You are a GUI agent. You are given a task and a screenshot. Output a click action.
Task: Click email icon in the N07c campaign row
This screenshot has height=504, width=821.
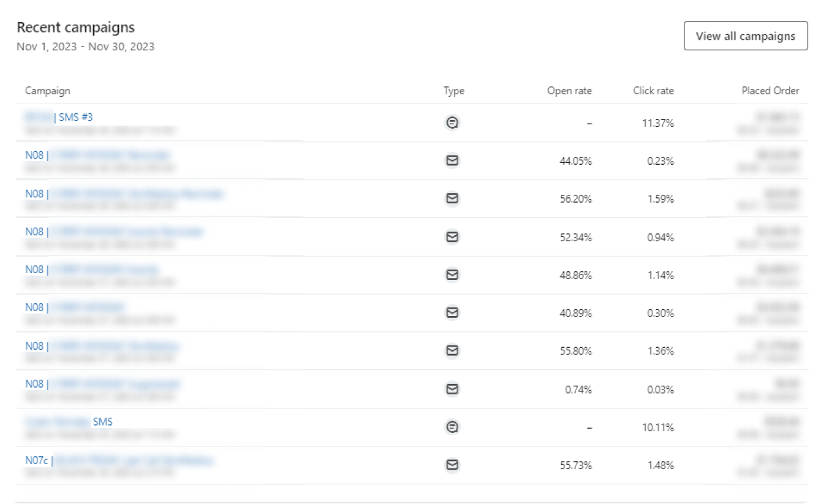click(452, 465)
